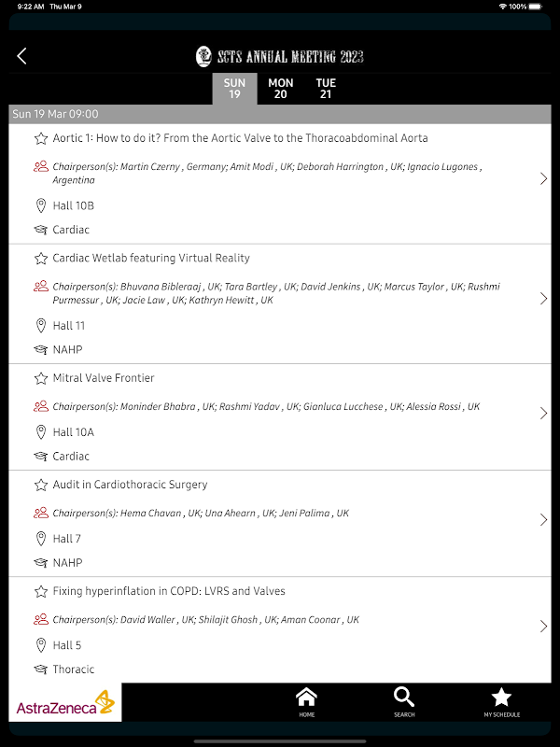Screen dimensions: 560x747
Task: Open the Search magnifier icon
Action: tap(404, 702)
